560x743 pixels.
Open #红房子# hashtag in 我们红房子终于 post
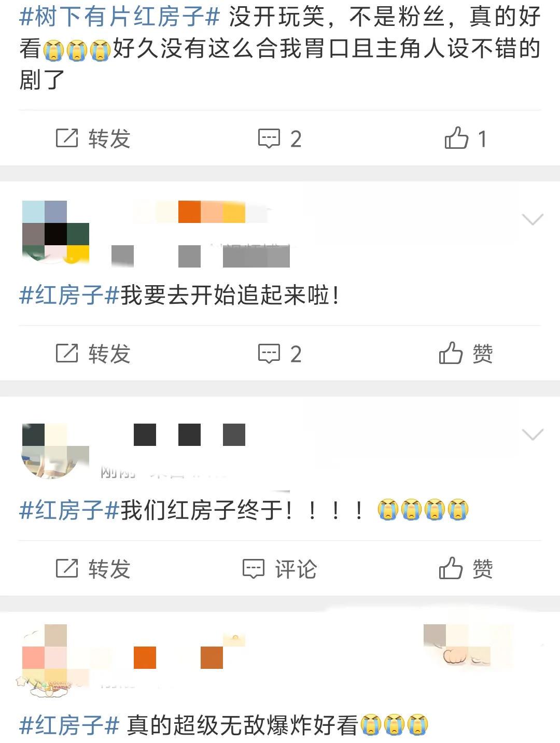tap(69, 511)
